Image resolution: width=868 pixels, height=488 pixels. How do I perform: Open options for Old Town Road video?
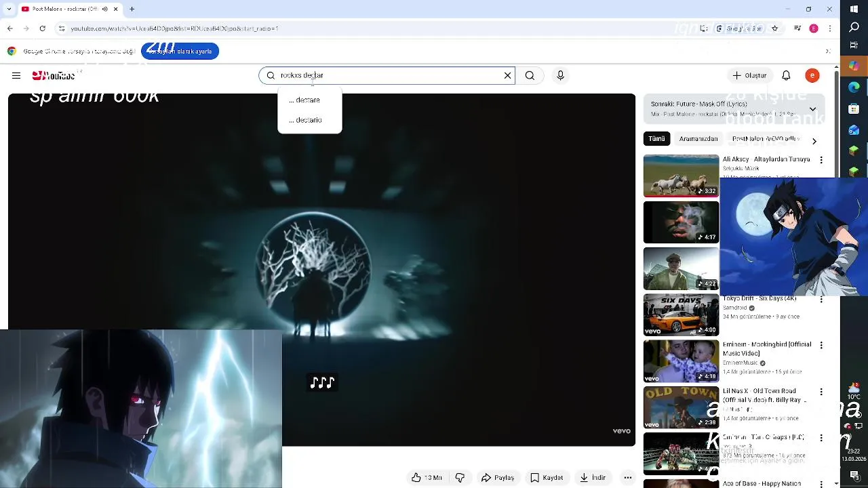point(821,392)
